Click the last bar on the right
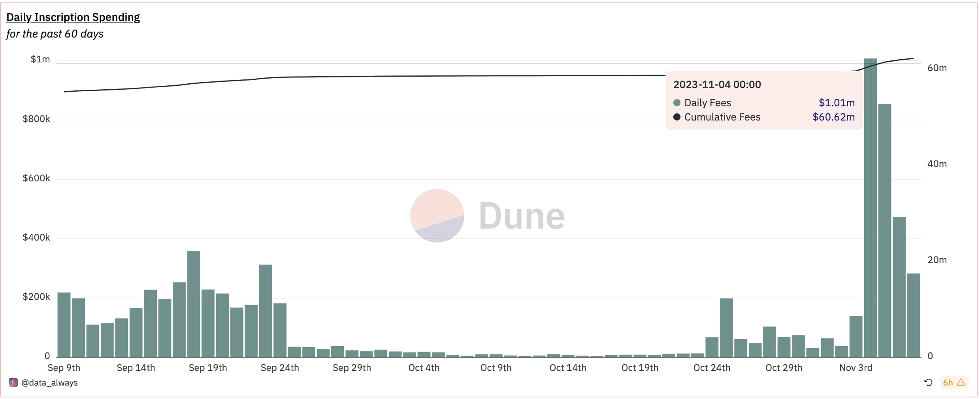This screenshot has height=399, width=980. point(914,315)
